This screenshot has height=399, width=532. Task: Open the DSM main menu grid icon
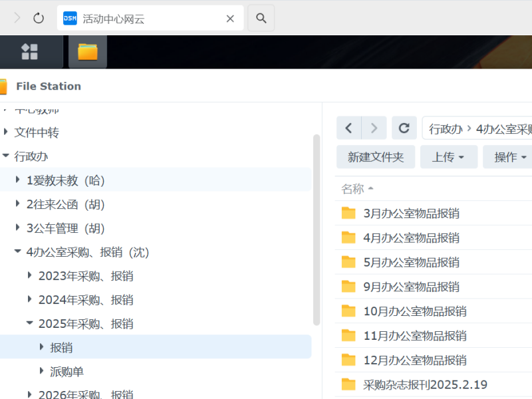(x=29, y=52)
